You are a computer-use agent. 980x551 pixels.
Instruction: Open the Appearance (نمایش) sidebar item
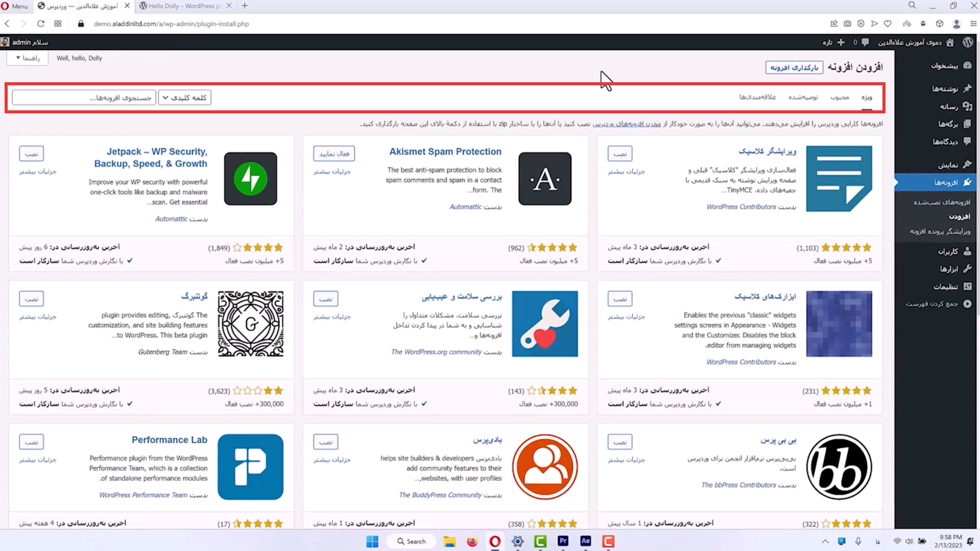[954, 164]
